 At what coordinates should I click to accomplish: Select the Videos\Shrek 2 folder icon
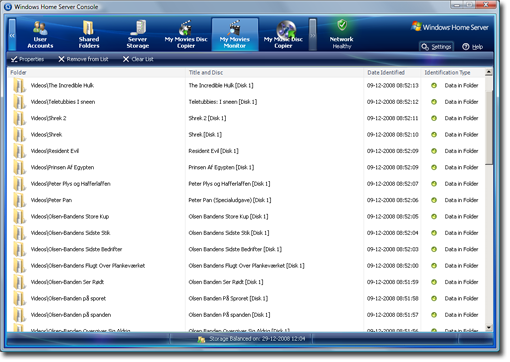tap(19, 118)
